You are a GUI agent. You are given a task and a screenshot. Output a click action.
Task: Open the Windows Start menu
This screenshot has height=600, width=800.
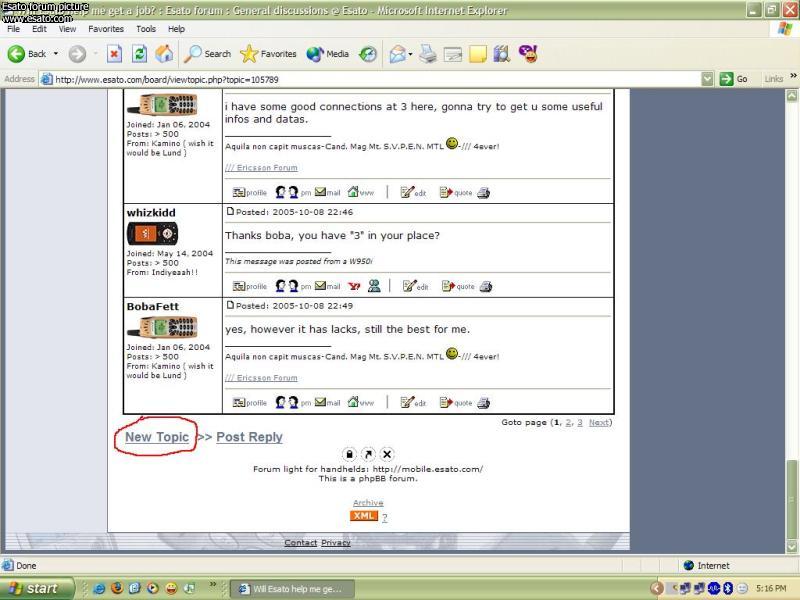pos(37,589)
